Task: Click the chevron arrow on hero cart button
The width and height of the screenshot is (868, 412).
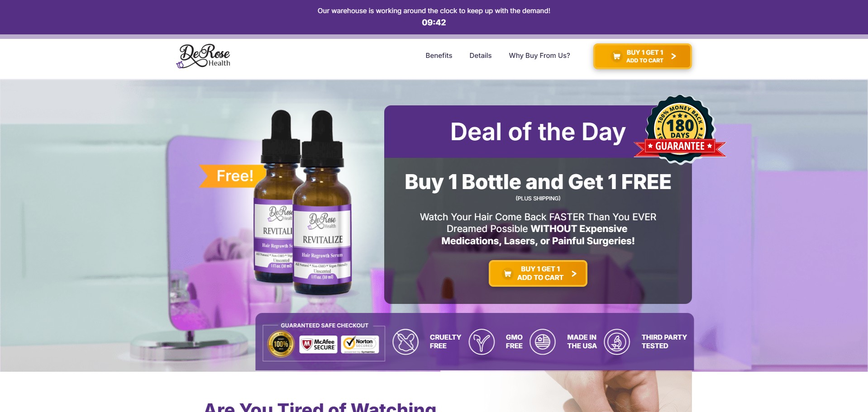Action: [x=574, y=274]
